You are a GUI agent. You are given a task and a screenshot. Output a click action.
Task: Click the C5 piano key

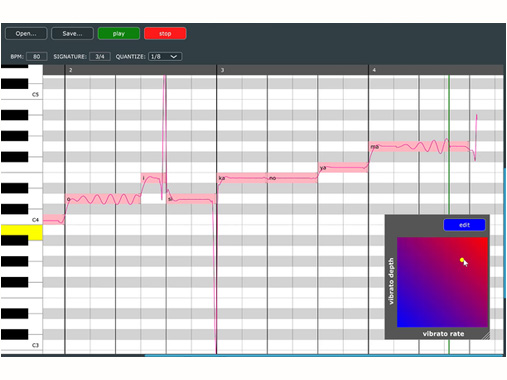22,94
